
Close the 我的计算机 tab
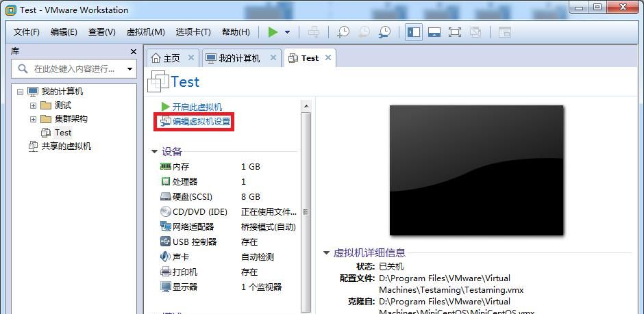click(273, 57)
